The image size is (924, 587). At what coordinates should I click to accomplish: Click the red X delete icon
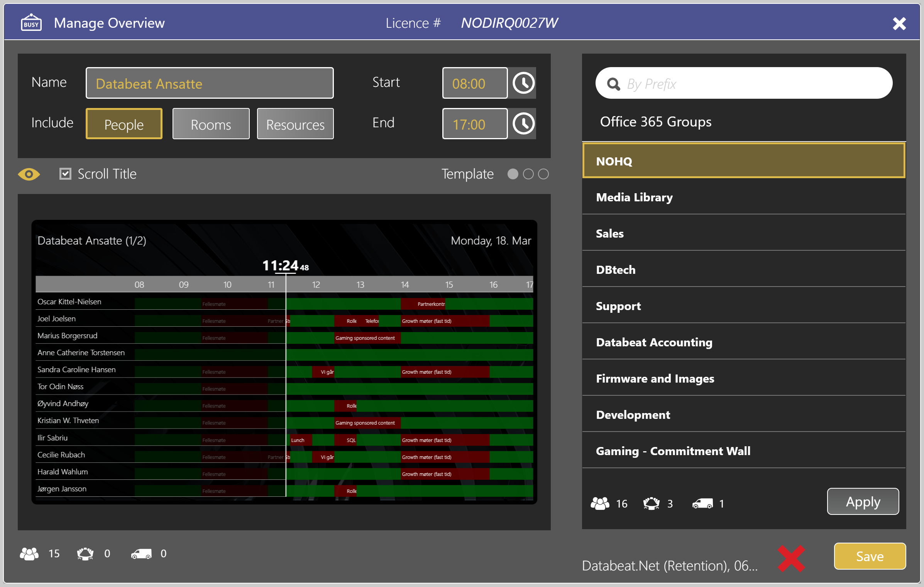coord(791,559)
